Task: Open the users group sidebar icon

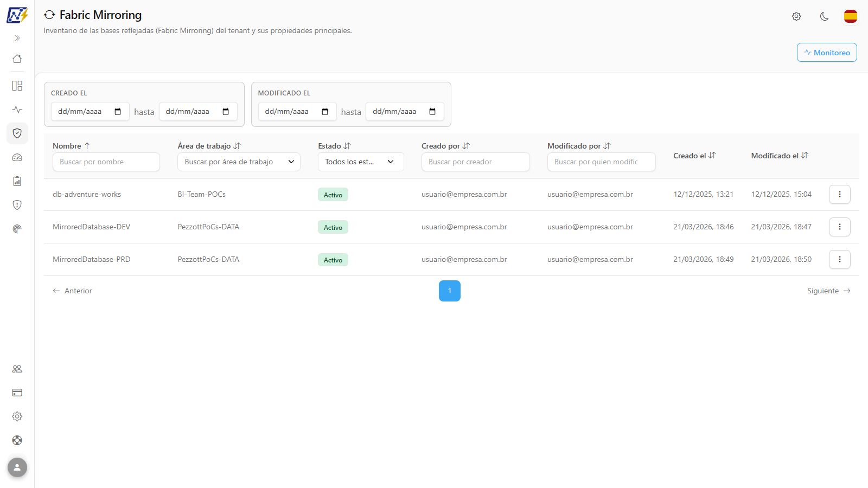Action: pos(17,369)
